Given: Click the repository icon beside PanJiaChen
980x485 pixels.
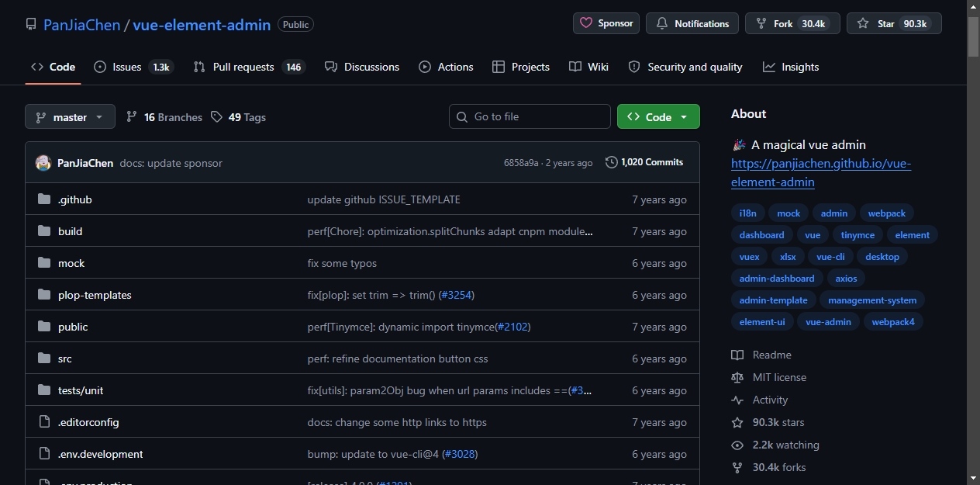Looking at the screenshot, I should [x=31, y=24].
